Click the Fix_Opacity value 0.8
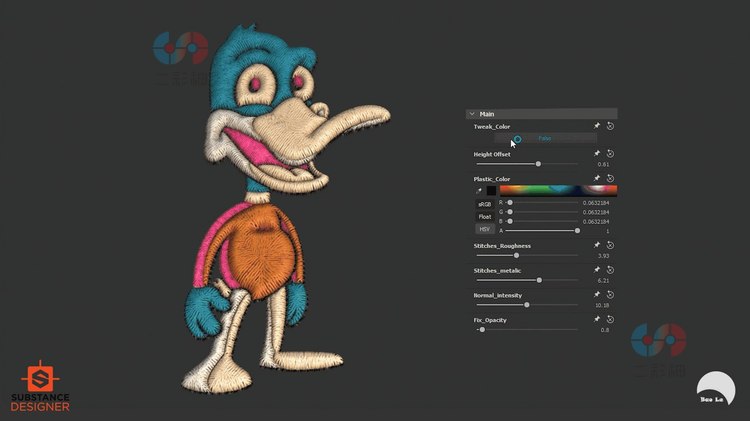Image resolution: width=750 pixels, height=421 pixels. (605, 330)
